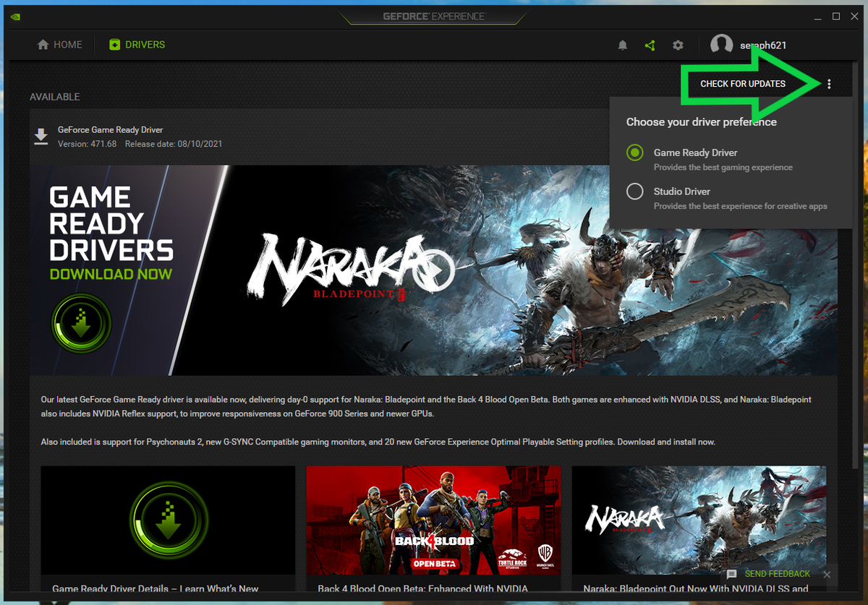Click the download icon in the Driver Details card
The width and height of the screenshot is (868, 605).
click(168, 520)
